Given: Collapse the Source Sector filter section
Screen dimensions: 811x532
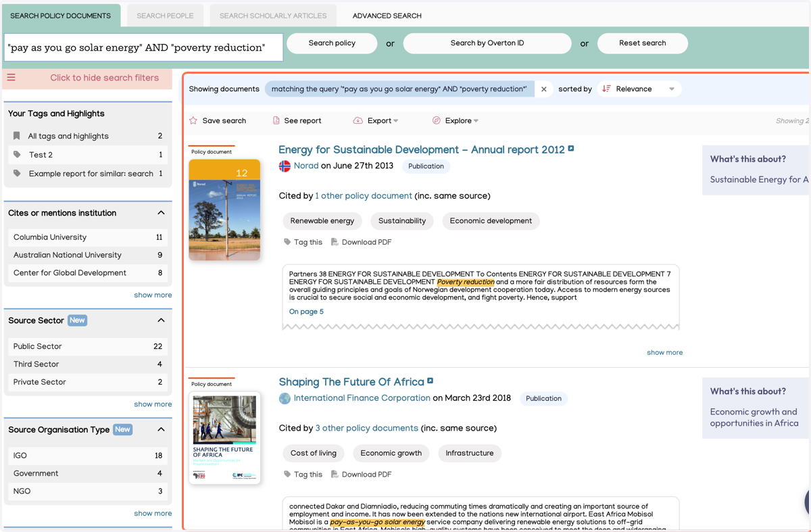Looking at the screenshot, I should [161, 320].
